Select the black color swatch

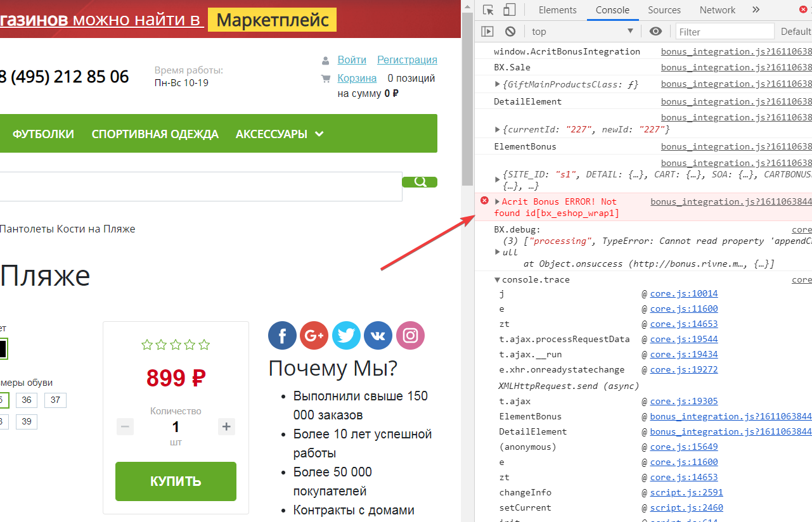(x=3, y=349)
